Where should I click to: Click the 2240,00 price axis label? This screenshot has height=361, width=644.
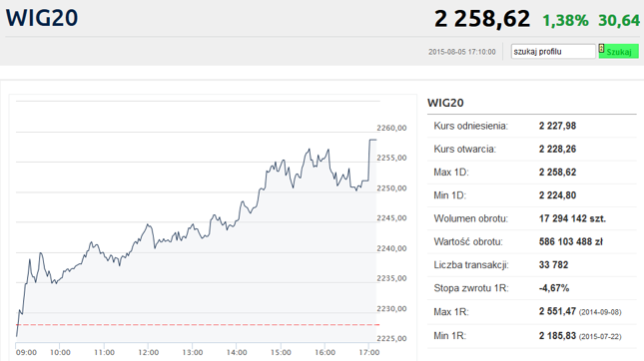[391, 248]
